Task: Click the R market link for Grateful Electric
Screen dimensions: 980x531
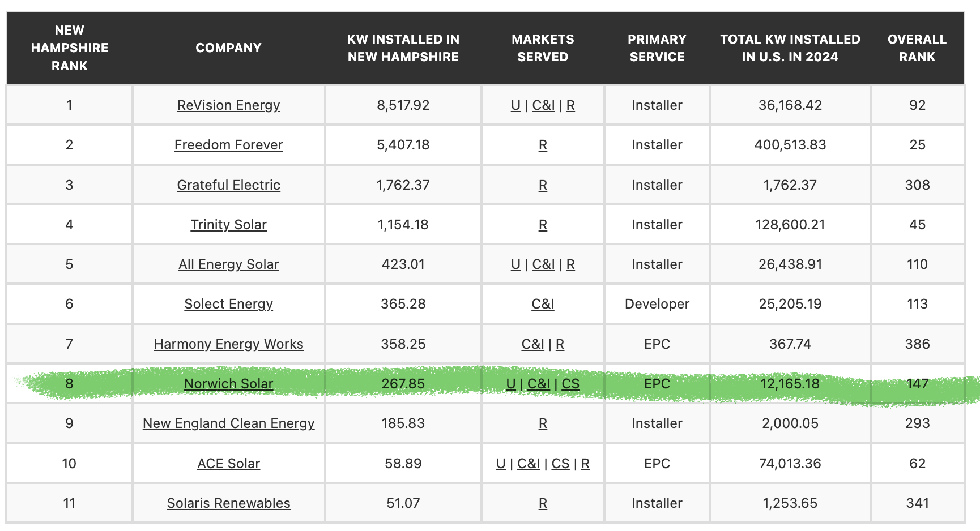Action: coord(543,185)
